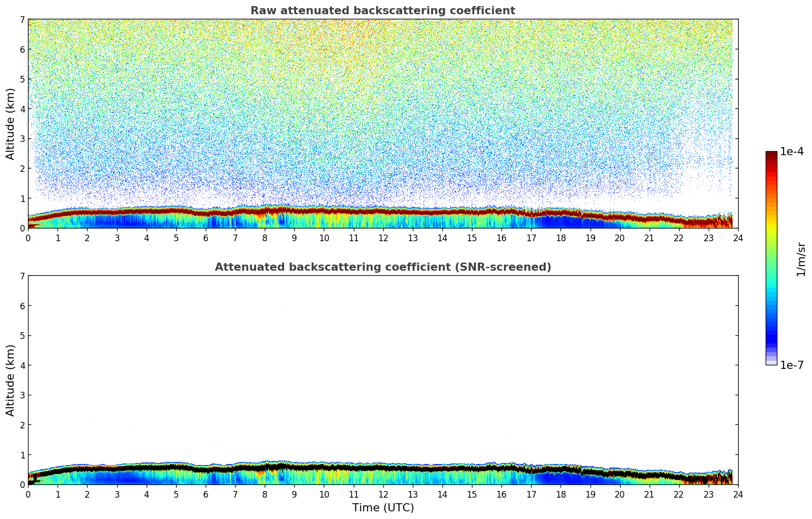Click the '18' time tick on bottom plot
The image size is (812, 519).
[x=561, y=494]
